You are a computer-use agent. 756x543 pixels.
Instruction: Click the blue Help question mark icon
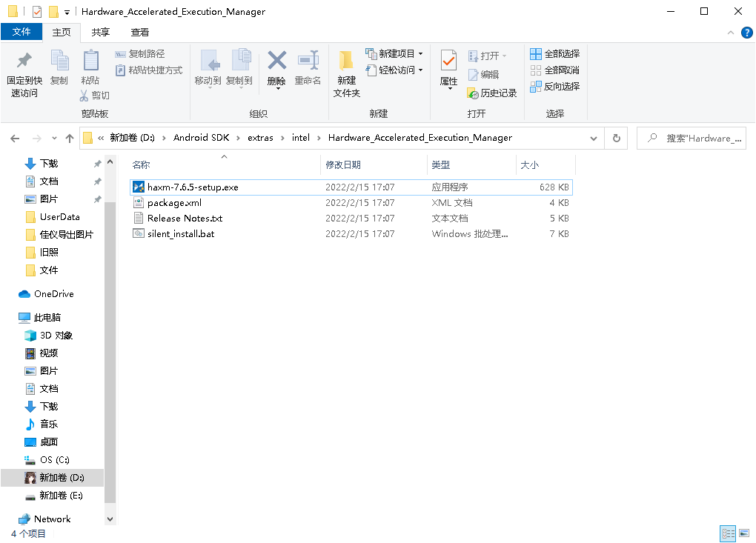pos(747,33)
